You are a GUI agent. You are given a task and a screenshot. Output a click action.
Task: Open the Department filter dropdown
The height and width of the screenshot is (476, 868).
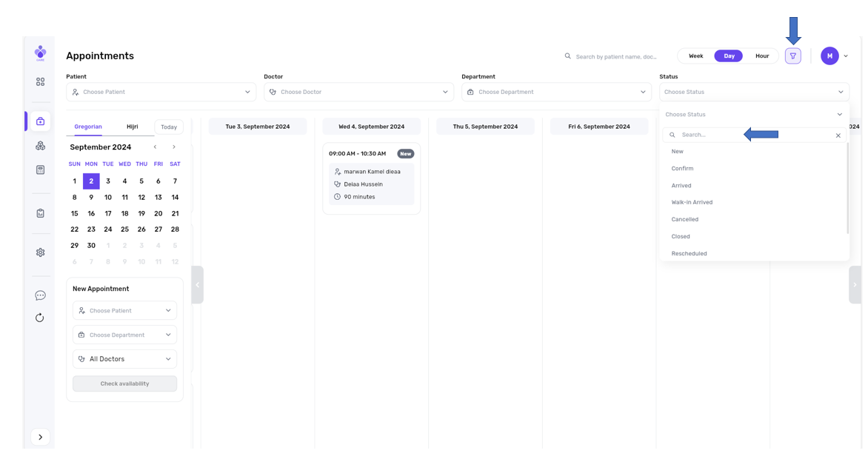coord(556,92)
